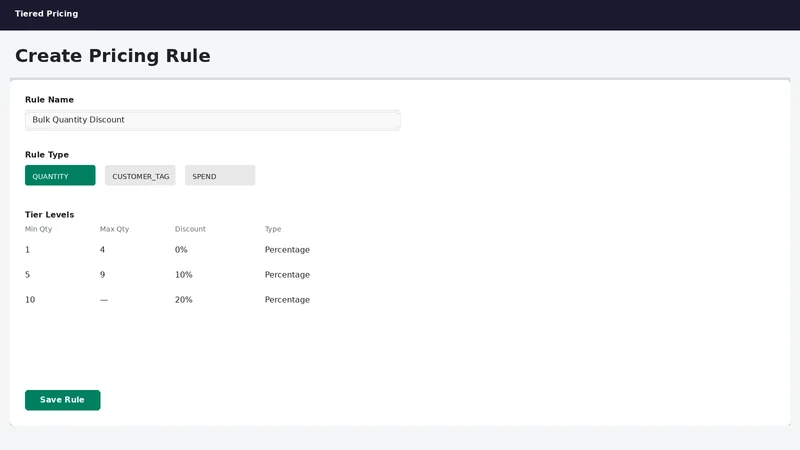
Task: Click the Rule Name label
Action: [49, 99]
